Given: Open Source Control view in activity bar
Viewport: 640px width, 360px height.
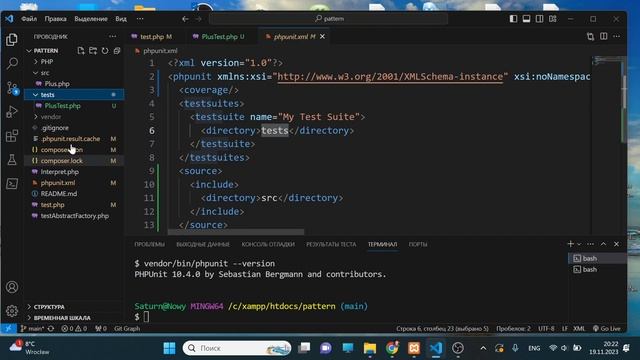Looking at the screenshot, I should tap(12, 88).
